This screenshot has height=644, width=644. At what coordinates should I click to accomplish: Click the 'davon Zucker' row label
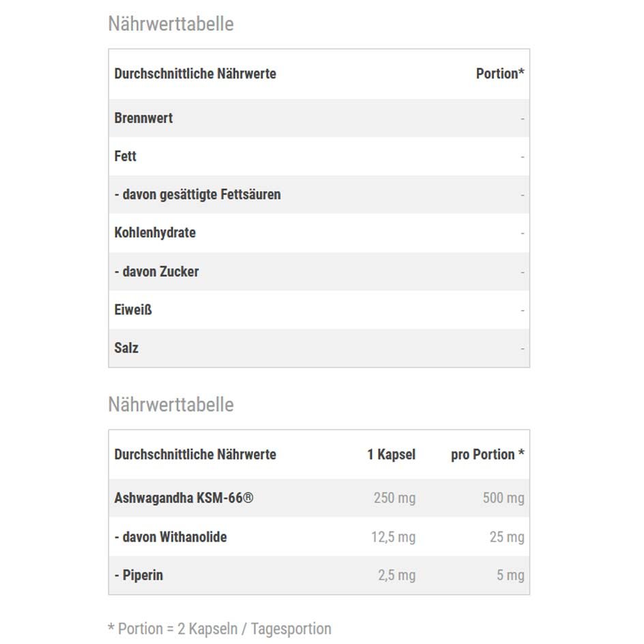[156, 272]
